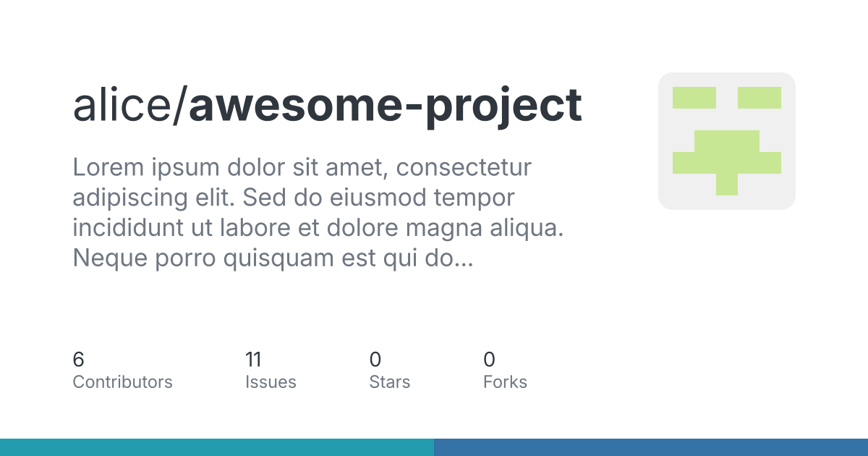The image size is (868, 456).
Task: Open the awesome-project repository name
Action: point(385,106)
